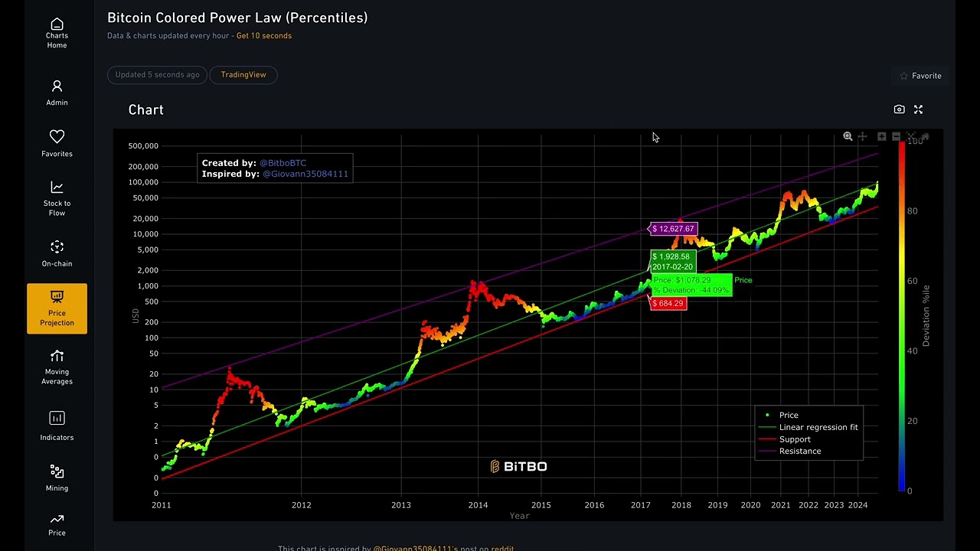Select the plot Pan tool
This screenshot has height=551, width=980.
(x=862, y=136)
